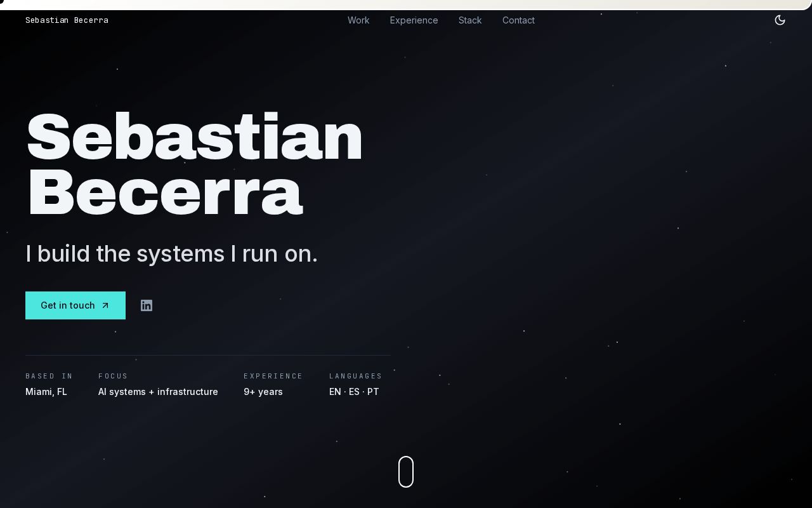
Task: Click the "Miami, FL" location text
Action: coord(46,392)
